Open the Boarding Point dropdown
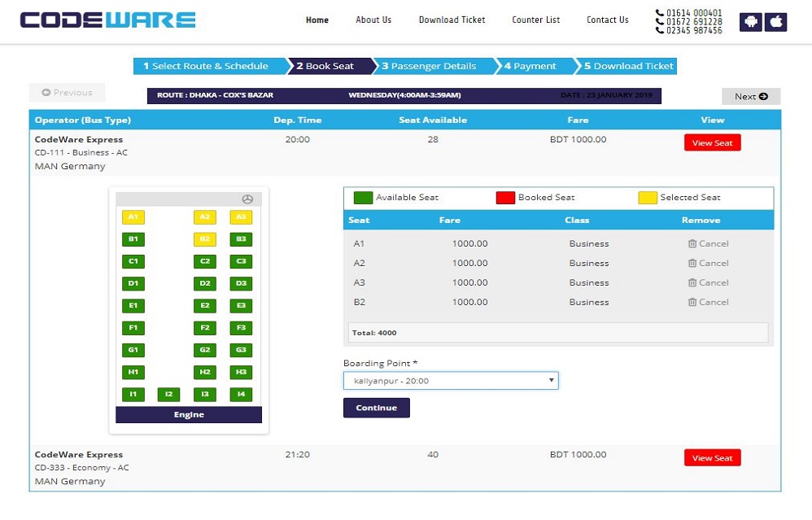The height and width of the screenshot is (520, 812). (451, 380)
